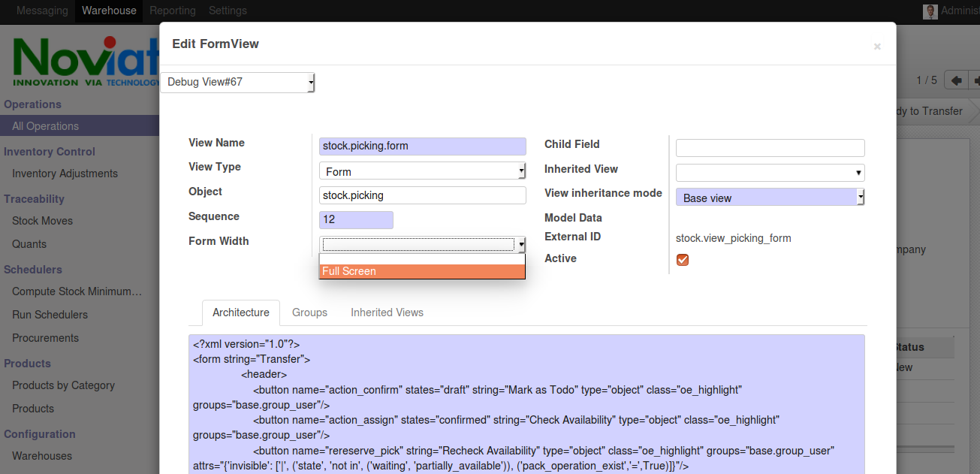
Task: Click the Sequence number field
Action: [x=356, y=220]
